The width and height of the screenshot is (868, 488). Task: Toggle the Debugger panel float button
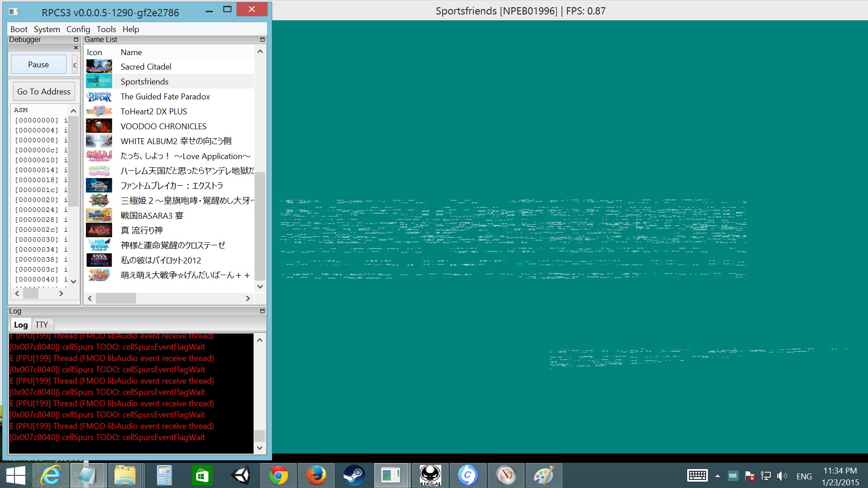[76, 40]
